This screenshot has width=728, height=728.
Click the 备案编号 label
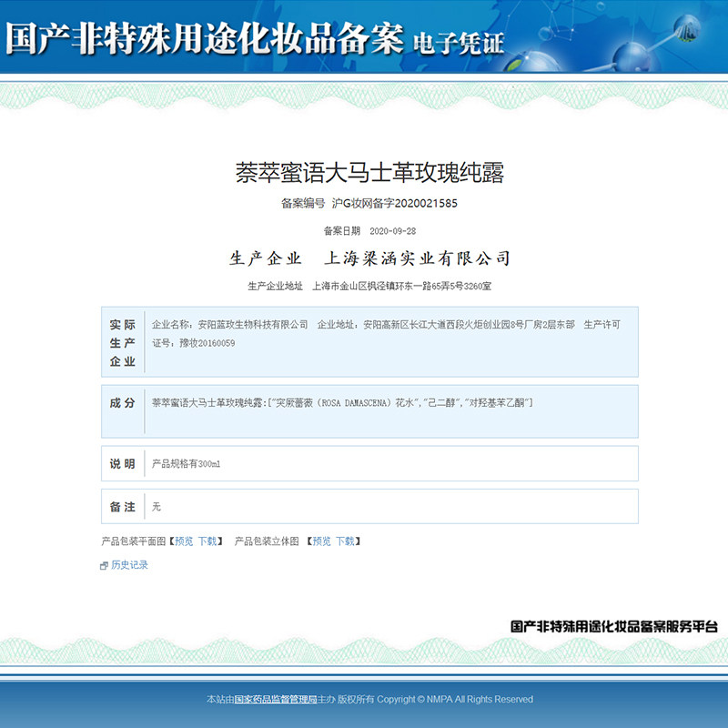pos(303,203)
